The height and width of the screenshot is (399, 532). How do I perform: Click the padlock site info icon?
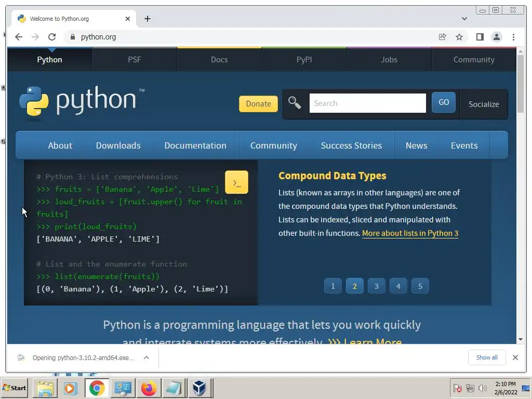click(x=73, y=37)
